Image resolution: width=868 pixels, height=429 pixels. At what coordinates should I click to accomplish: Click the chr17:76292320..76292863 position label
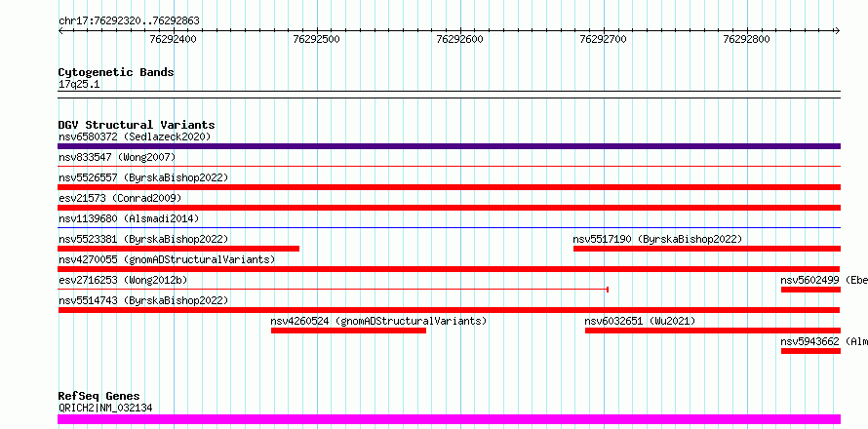(x=129, y=21)
